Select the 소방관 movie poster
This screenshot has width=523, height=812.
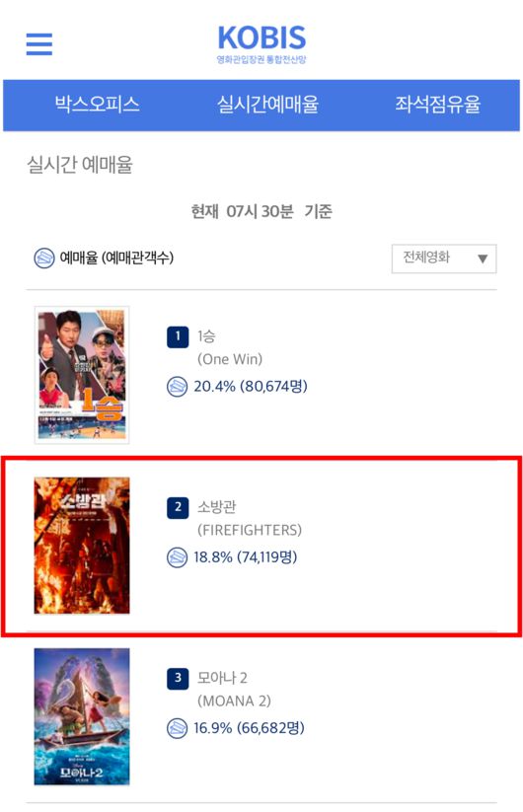(82, 546)
